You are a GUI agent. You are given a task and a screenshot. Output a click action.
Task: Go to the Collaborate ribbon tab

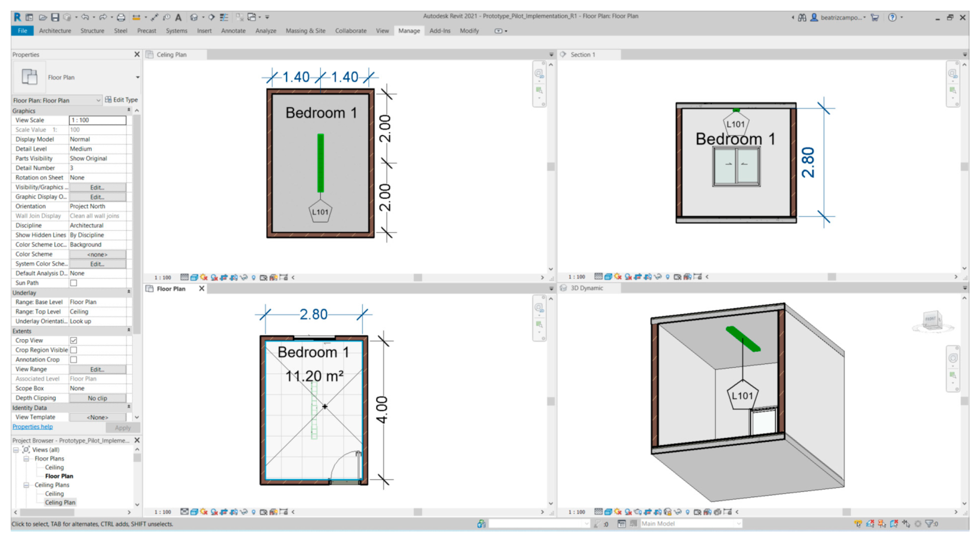(351, 31)
